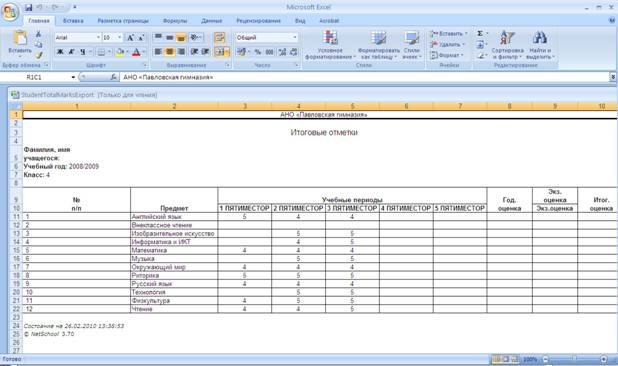Screen dimensions: 618x366
Task: Apply thousands separator 000 format
Action: pos(270,52)
